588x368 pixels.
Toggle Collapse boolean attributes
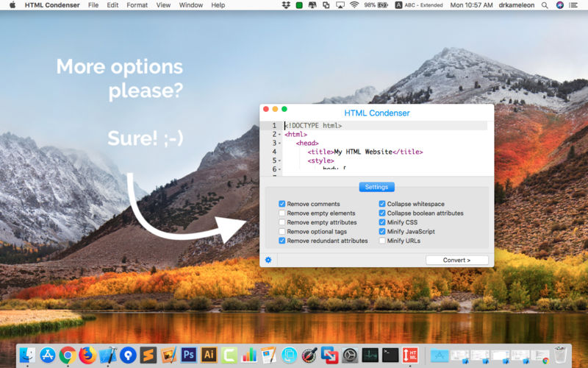tap(382, 213)
